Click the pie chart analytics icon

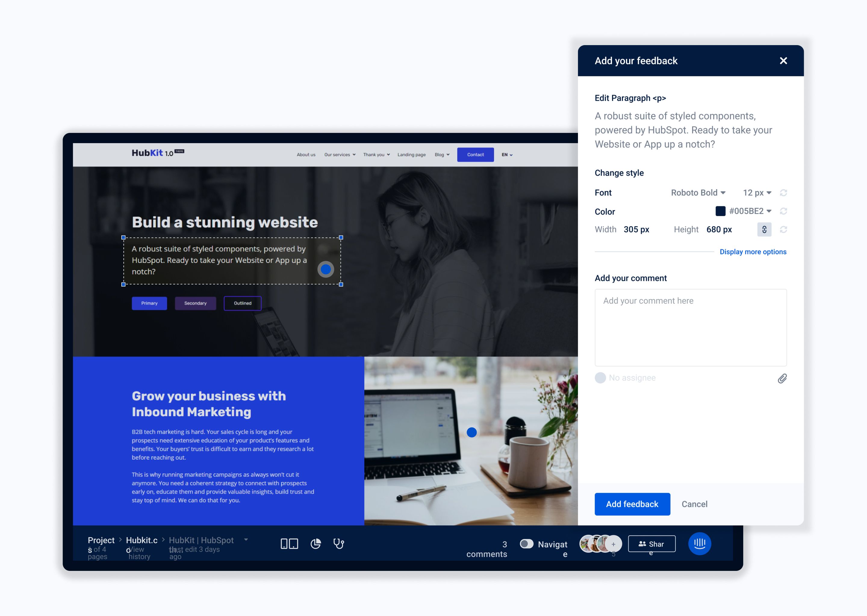coord(315,544)
